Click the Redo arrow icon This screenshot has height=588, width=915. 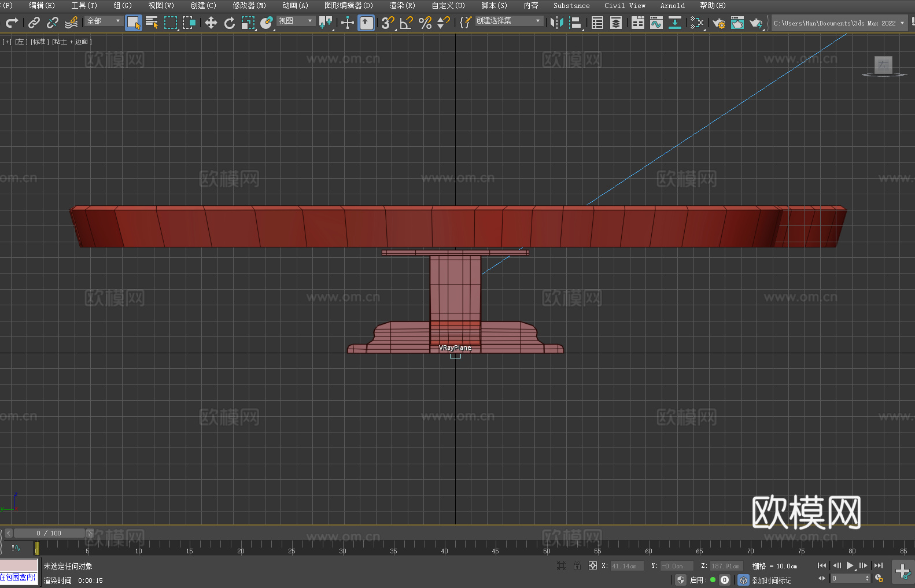coord(12,23)
